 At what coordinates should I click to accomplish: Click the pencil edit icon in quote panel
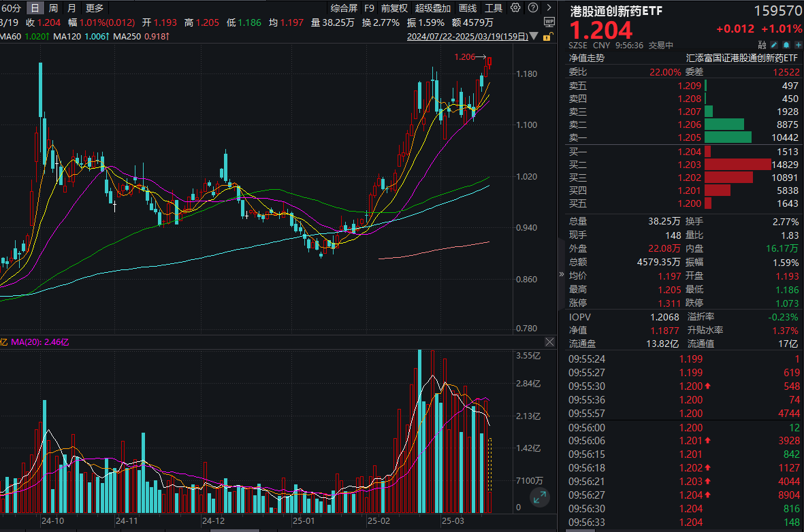coord(774,43)
